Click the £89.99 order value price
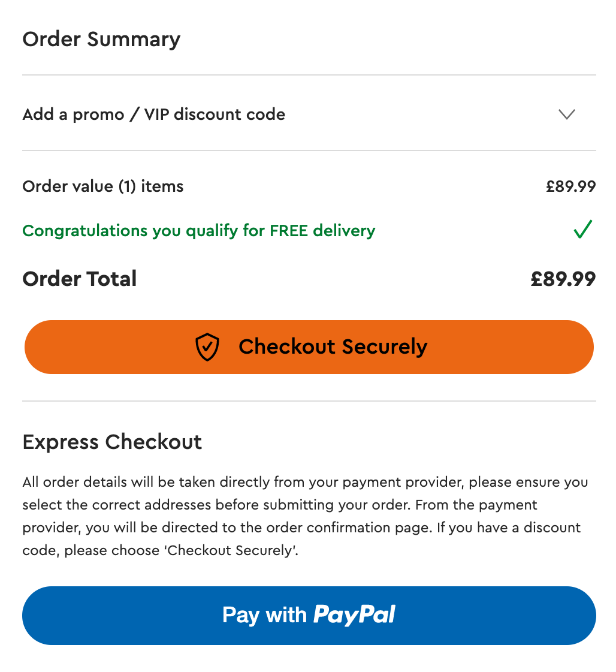 [x=571, y=186]
